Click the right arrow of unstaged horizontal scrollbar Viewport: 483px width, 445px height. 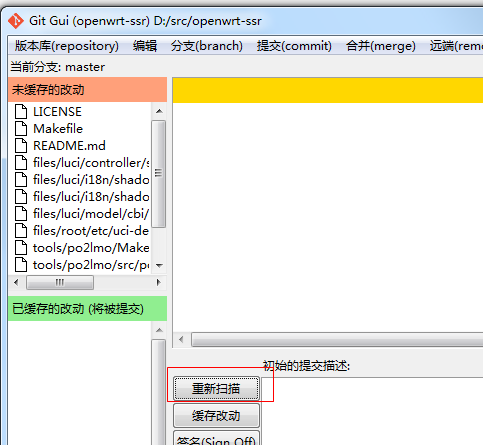pyautogui.click(x=159, y=282)
